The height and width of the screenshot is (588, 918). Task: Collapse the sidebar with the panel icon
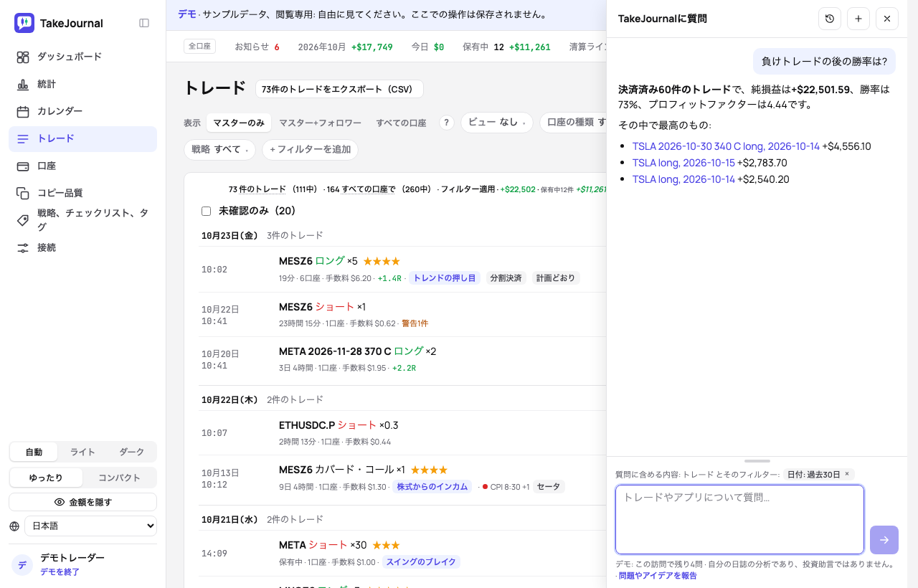(x=144, y=23)
